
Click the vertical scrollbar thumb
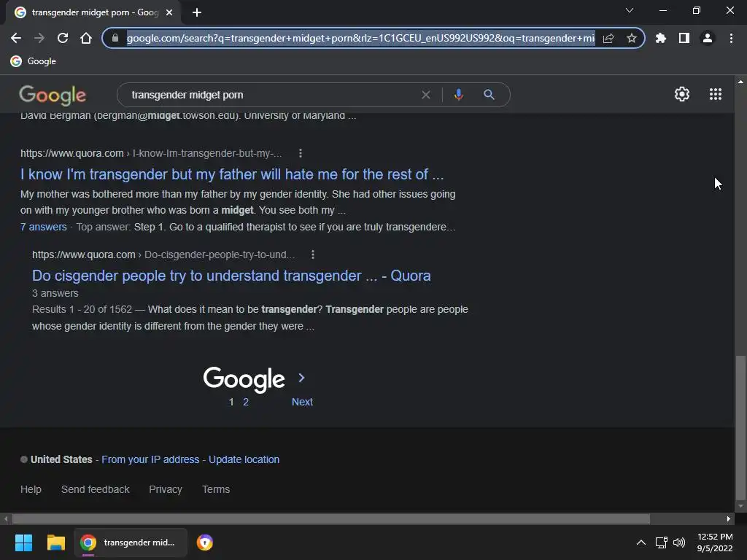740,429
